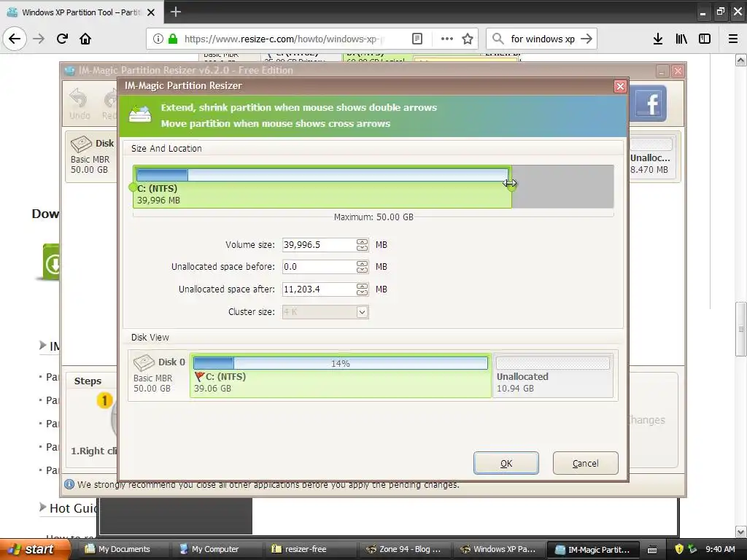
Task: Decrease Unallocated space before value
Action: point(362,270)
